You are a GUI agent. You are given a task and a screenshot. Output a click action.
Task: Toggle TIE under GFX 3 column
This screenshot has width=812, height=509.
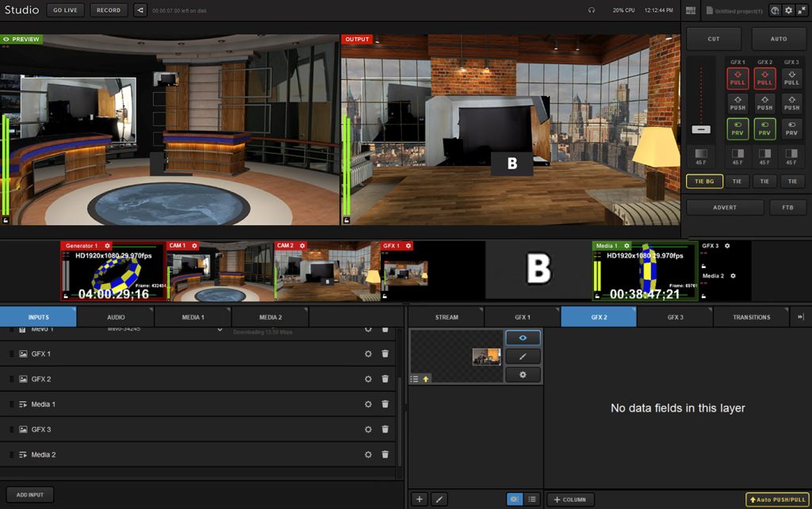click(792, 182)
